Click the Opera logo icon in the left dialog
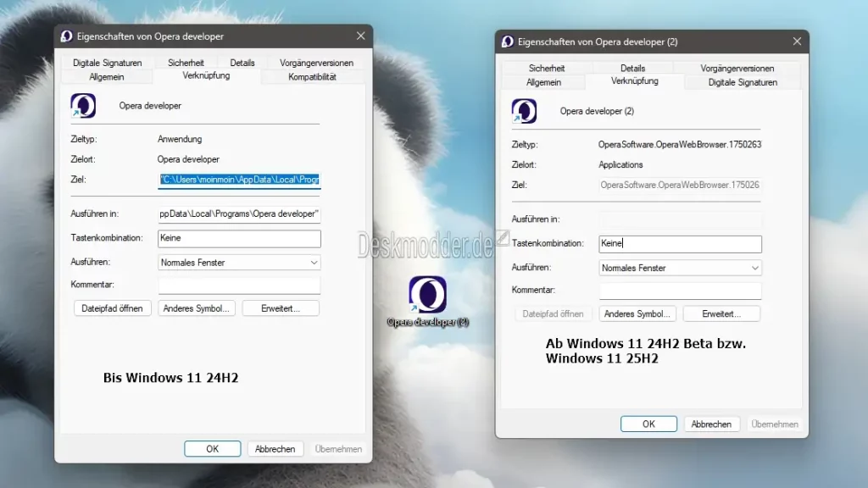The height and width of the screenshot is (488, 868). 84,105
